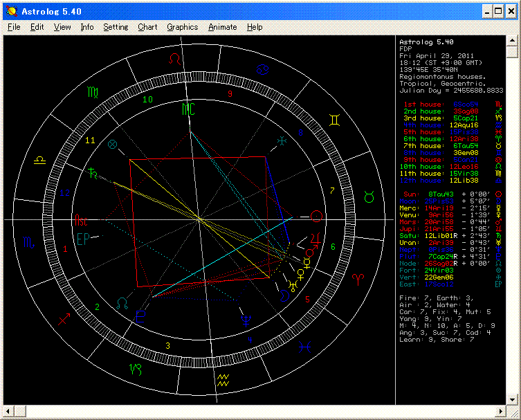The height and width of the screenshot is (420, 521).
Task: Open the File menu
Action: pos(14,27)
